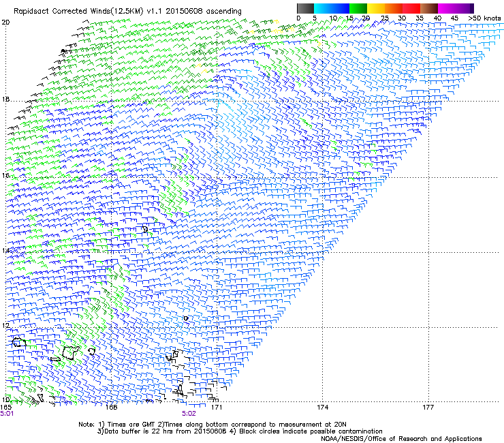Click the purple 5:01 time stamp
504x443 pixels.
coord(7,414)
